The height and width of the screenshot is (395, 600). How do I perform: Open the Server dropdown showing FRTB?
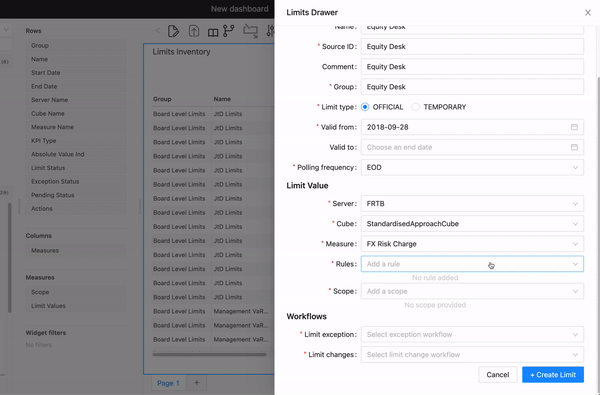tap(472, 204)
